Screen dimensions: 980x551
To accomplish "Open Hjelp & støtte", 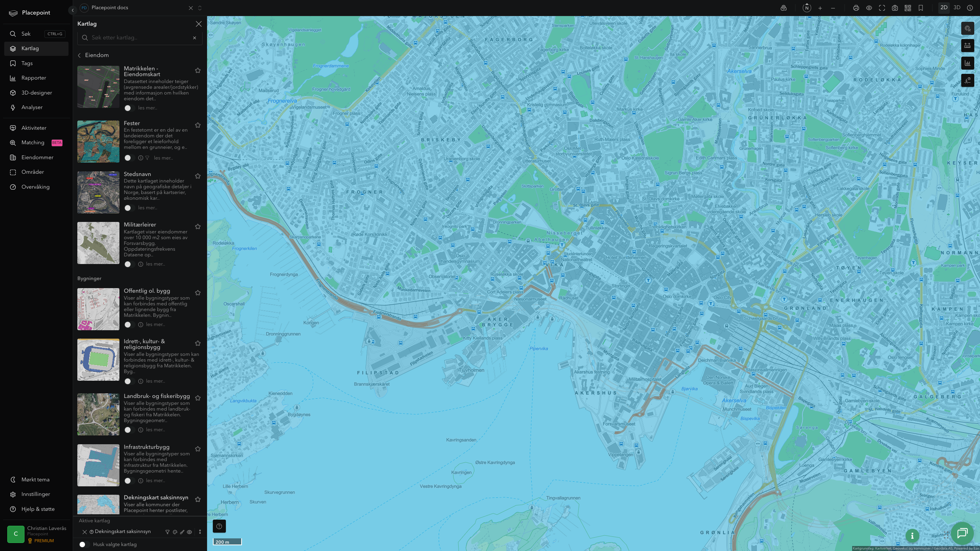I will click(36, 509).
